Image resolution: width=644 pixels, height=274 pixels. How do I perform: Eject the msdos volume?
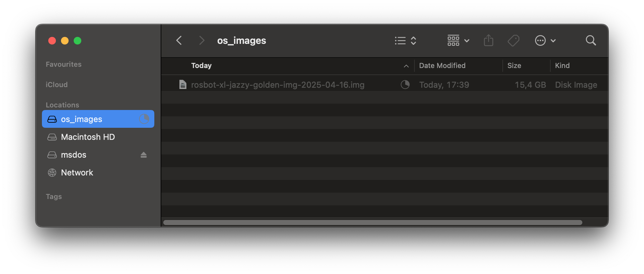[x=144, y=155]
